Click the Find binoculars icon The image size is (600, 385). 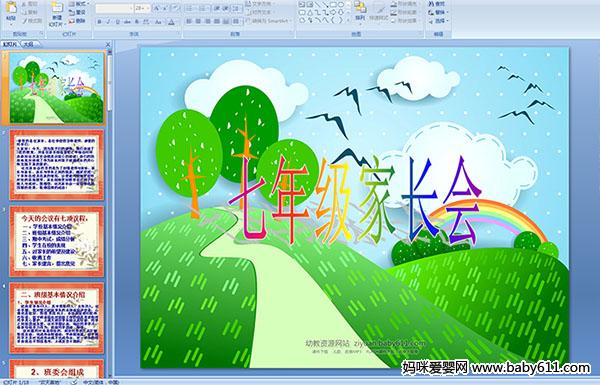tap(437, 4)
